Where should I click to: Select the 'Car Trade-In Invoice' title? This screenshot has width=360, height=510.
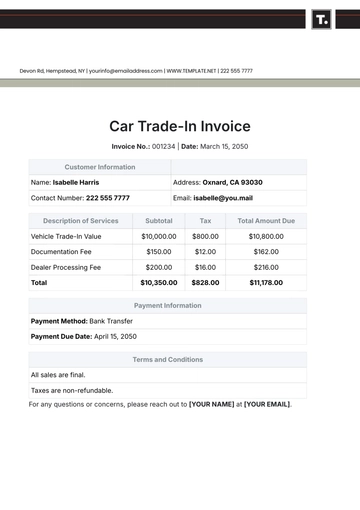click(x=180, y=126)
